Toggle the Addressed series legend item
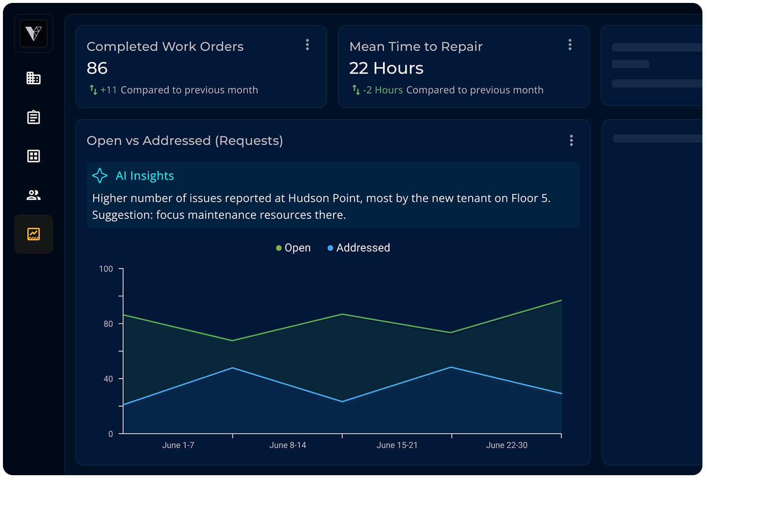This screenshot has width=771, height=532. [x=359, y=248]
